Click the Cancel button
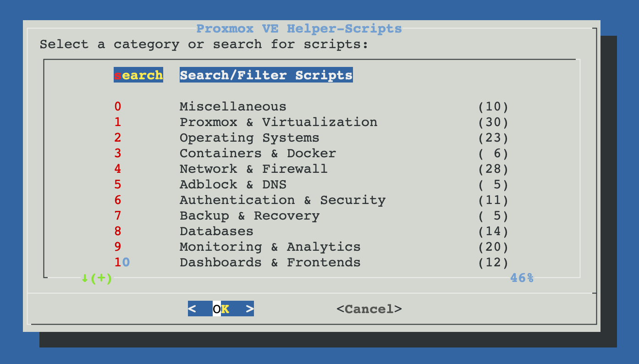The image size is (639, 364). [369, 309]
